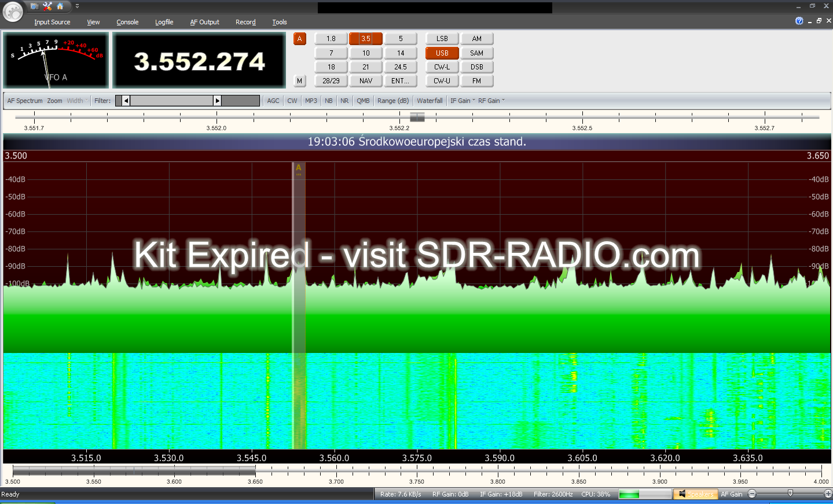The width and height of the screenshot is (833, 504).
Task: Open the Input Source menu
Action: (52, 22)
